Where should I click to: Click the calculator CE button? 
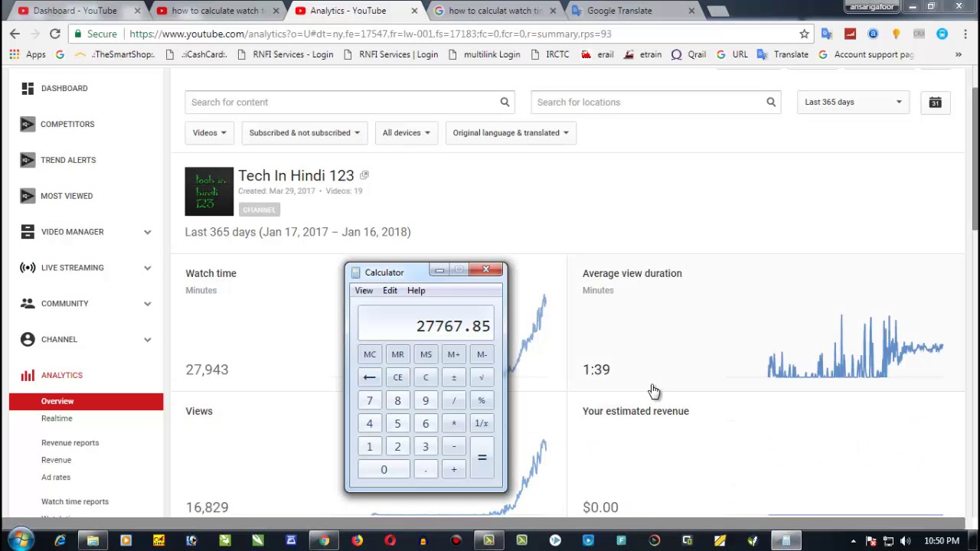(x=397, y=377)
